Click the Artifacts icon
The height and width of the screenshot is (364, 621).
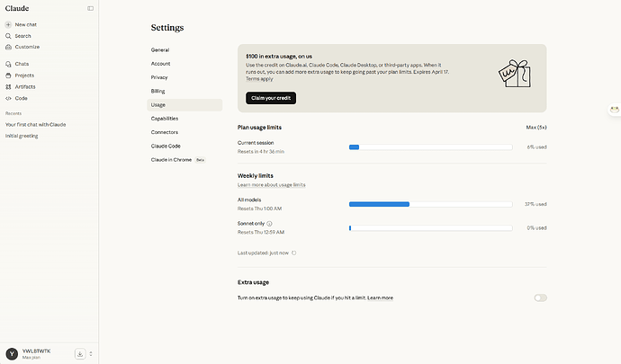tap(8, 86)
